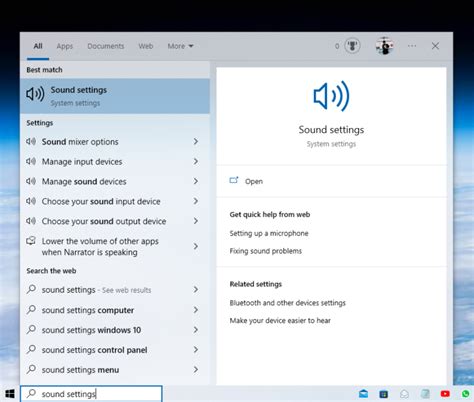Open 'Fixing sound problems' help link
Viewport: 474px width, 402px height.
pyautogui.click(x=265, y=251)
